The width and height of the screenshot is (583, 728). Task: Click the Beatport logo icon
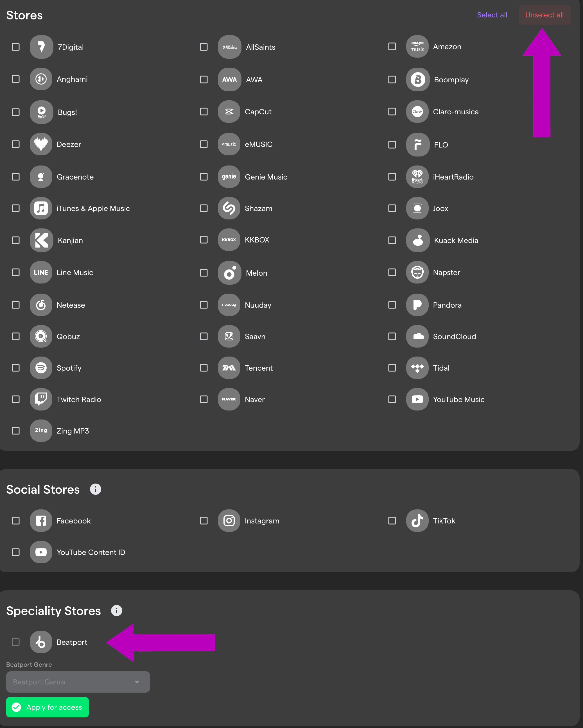(41, 642)
